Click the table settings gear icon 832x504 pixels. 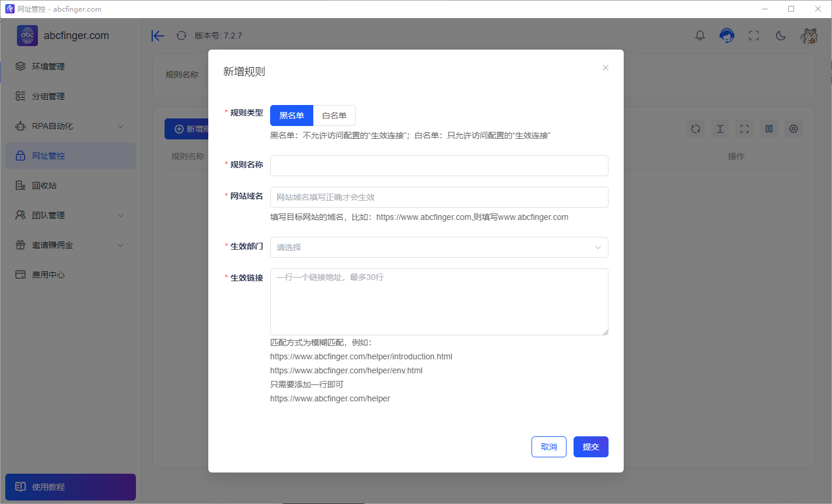(793, 129)
